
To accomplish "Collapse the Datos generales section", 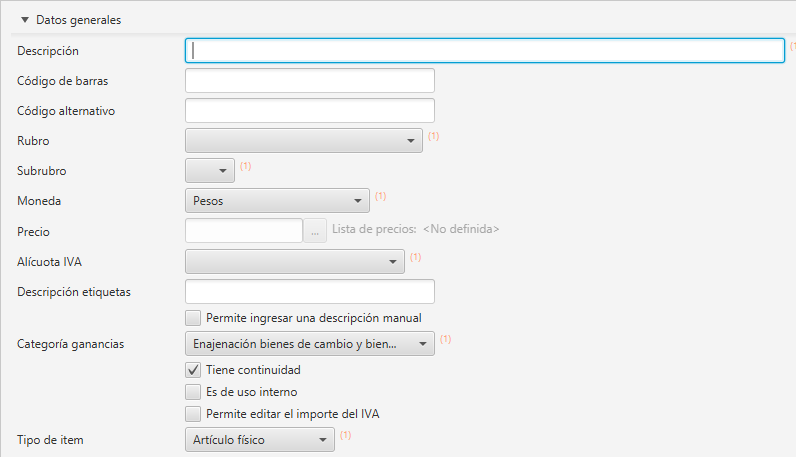I will tap(24, 20).
